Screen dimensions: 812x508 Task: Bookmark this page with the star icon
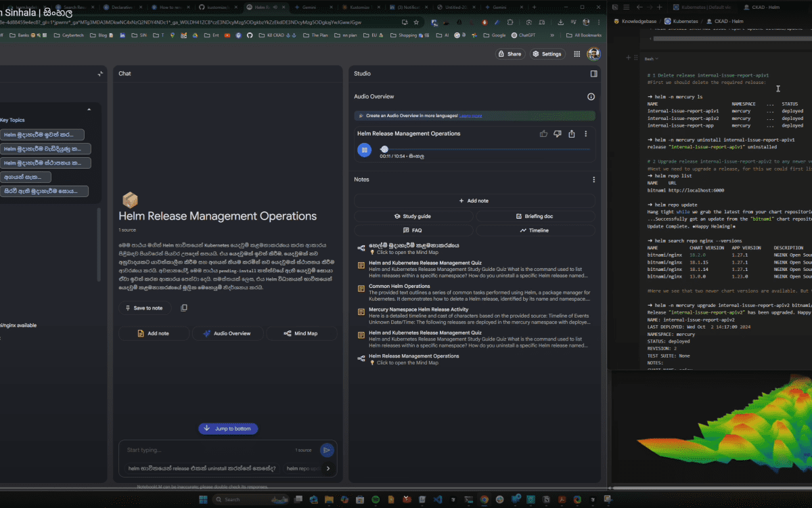[416, 22]
